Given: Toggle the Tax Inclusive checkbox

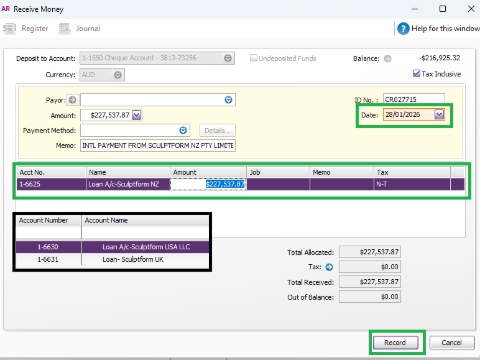Looking at the screenshot, I should click(x=416, y=73).
